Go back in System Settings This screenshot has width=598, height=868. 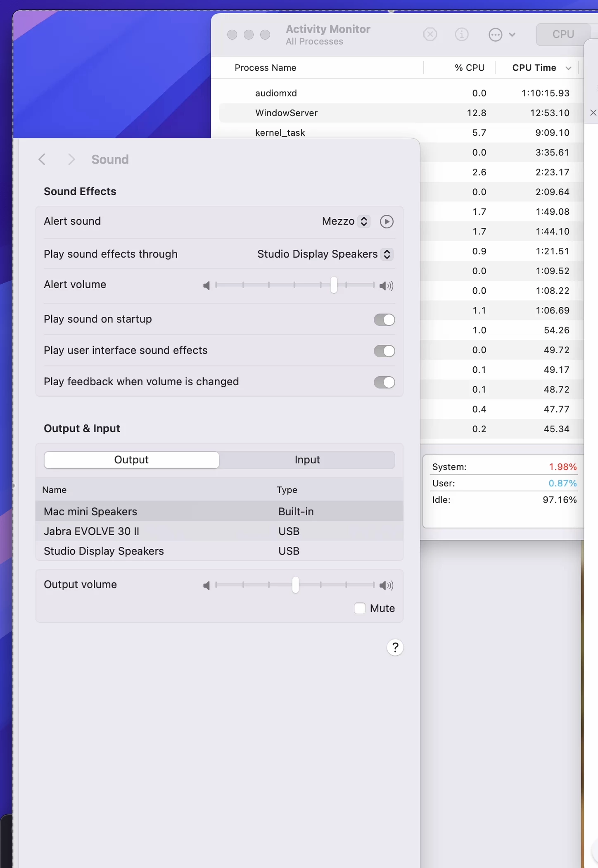pos(42,159)
